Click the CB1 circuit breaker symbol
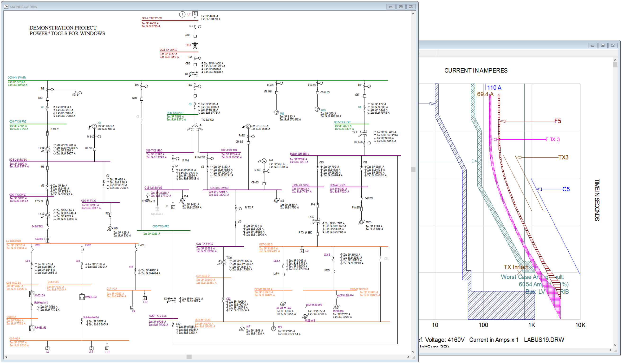The width and height of the screenshot is (623, 364). (x=195, y=36)
